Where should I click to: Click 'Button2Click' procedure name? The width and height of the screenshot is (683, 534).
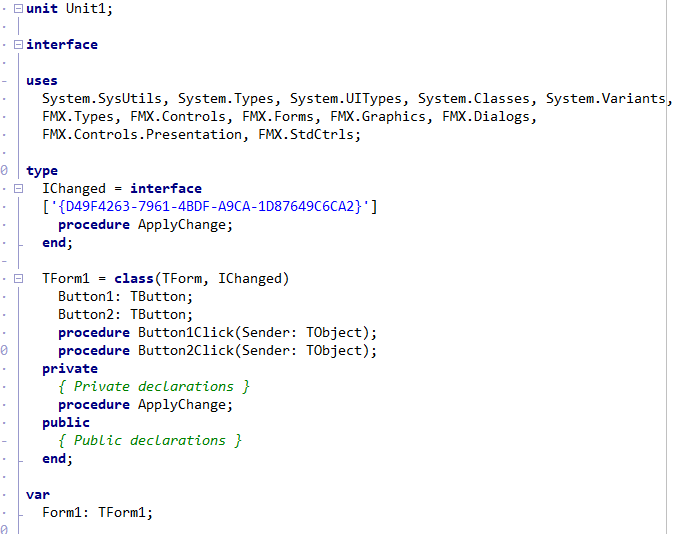pyautogui.click(x=186, y=351)
